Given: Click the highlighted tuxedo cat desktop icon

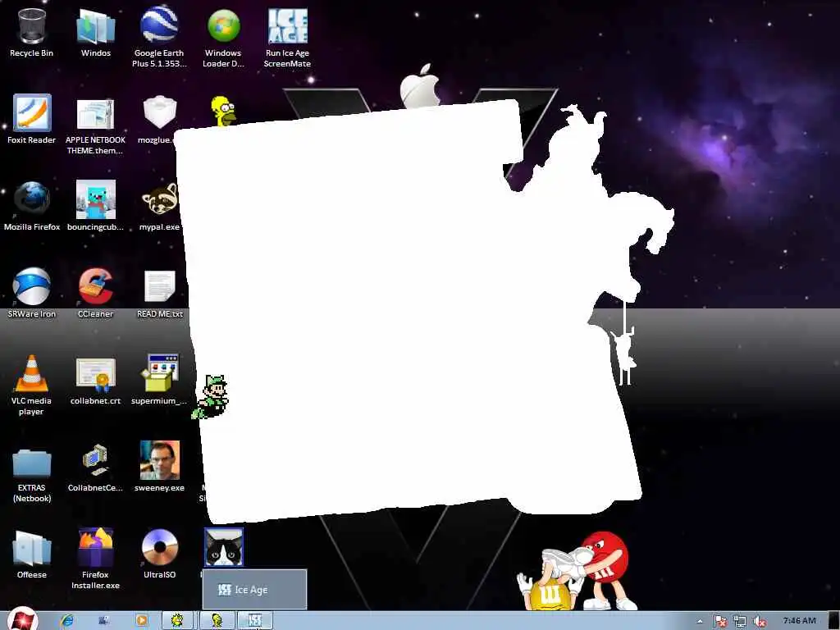Looking at the screenshot, I should (x=223, y=547).
